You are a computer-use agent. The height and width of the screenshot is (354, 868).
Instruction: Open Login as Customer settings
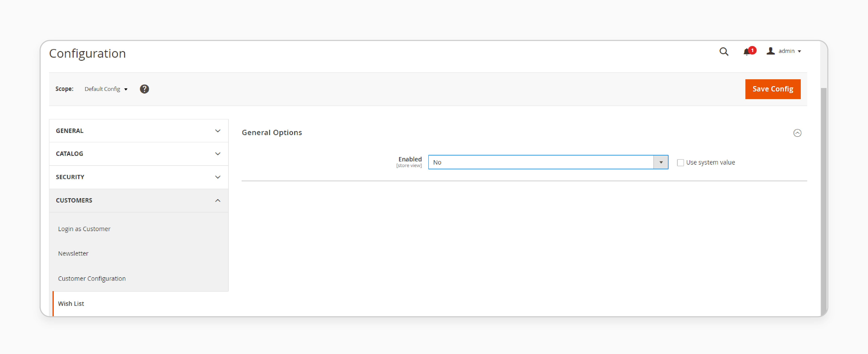click(x=84, y=228)
